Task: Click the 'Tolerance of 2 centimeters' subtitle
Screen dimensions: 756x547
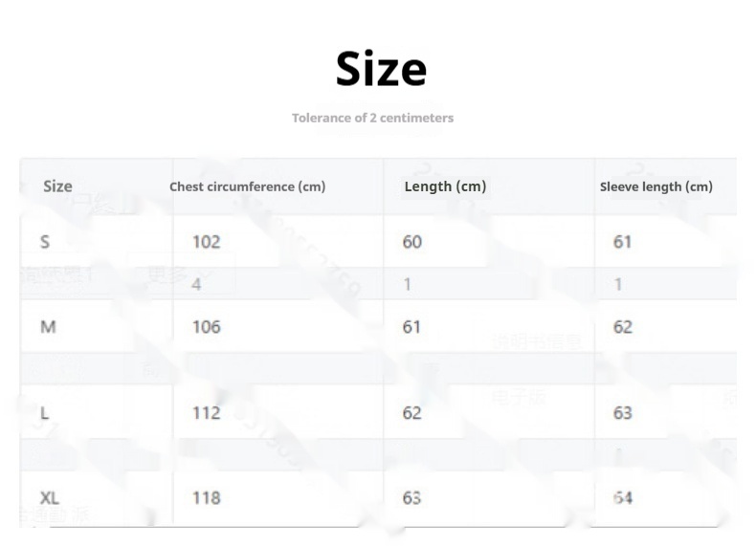Action: coord(372,118)
